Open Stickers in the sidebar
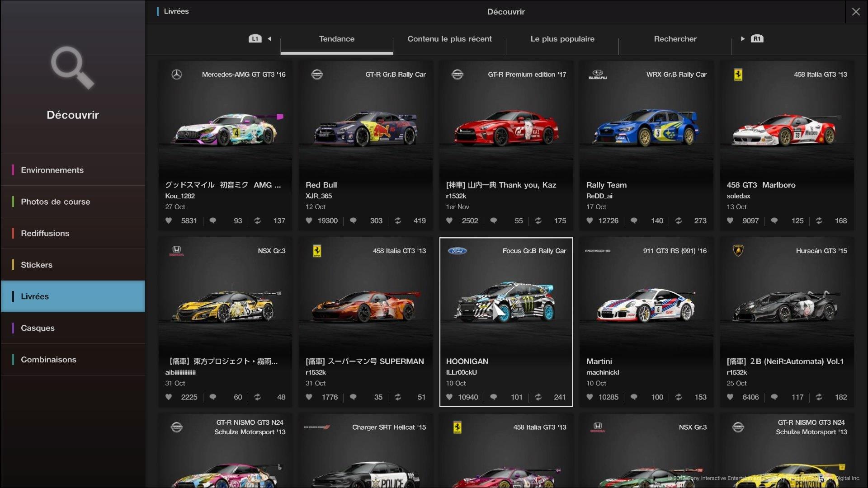The image size is (868, 488). [73, 265]
